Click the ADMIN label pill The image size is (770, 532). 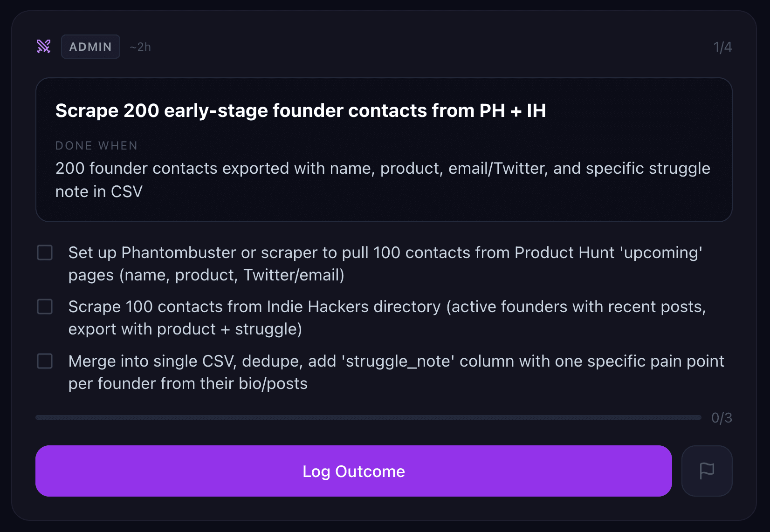click(x=90, y=46)
